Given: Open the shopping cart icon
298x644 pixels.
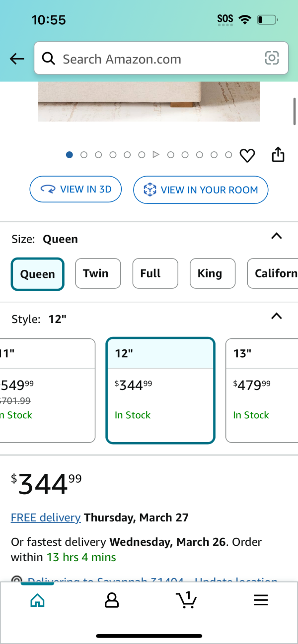Looking at the screenshot, I should pos(186,600).
